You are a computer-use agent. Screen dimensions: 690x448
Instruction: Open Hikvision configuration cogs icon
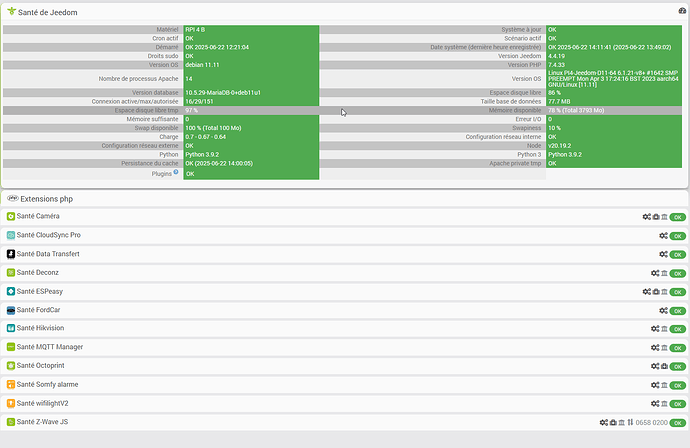tap(655, 328)
